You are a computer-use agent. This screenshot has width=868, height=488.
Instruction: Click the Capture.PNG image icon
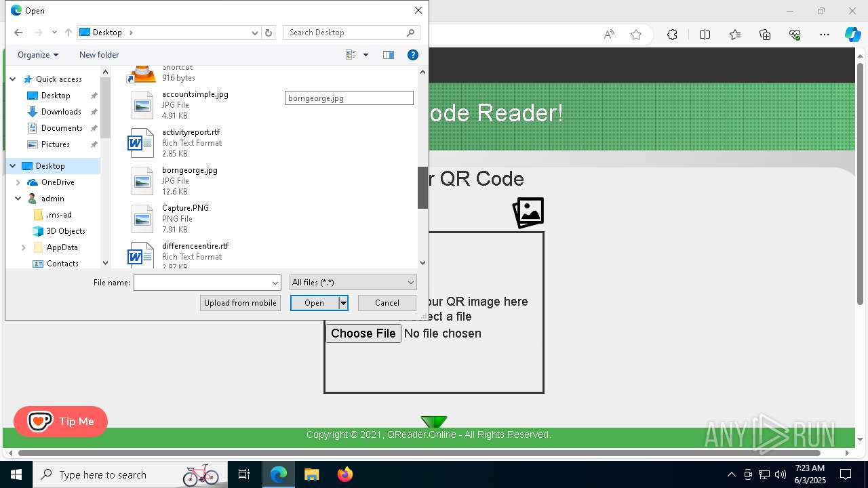pos(142,219)
